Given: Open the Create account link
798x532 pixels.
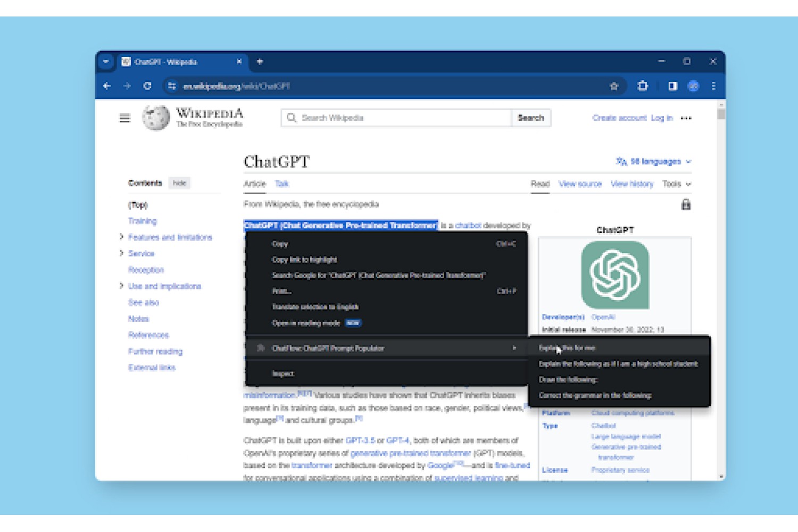Looking at the screenshot, I should [x=619, y=118].
